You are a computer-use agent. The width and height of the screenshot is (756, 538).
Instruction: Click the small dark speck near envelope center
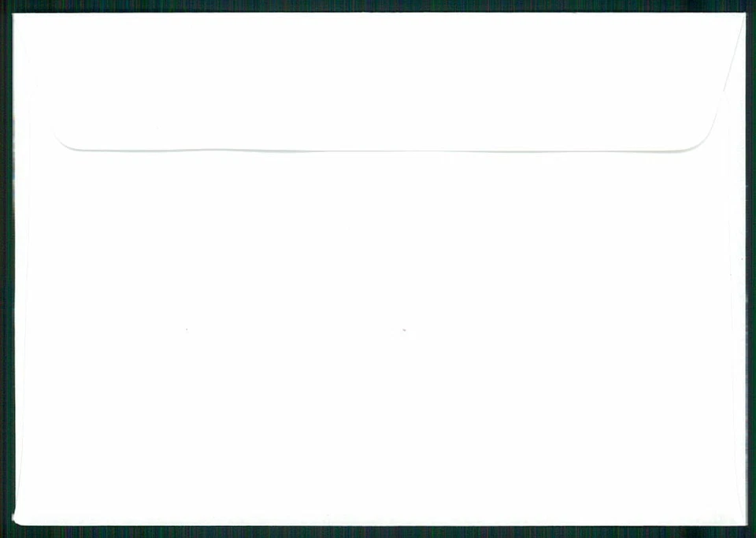(x=404, y=330)
